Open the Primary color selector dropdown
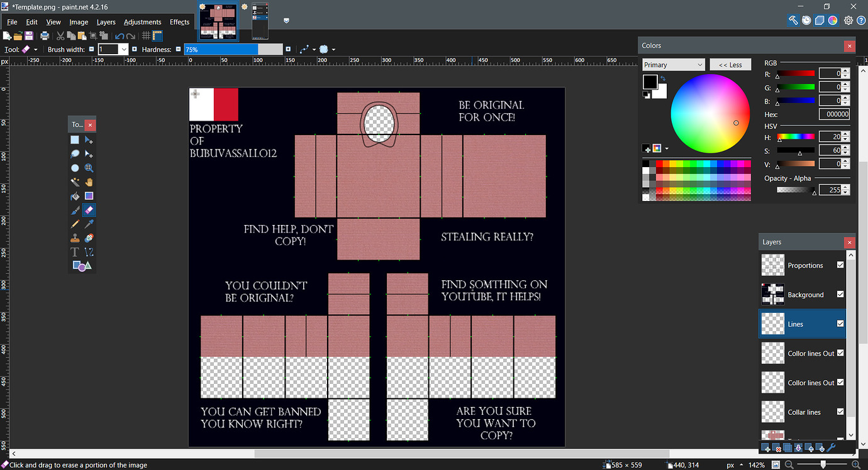The image size is (868, 470). (x=674, y=65)
